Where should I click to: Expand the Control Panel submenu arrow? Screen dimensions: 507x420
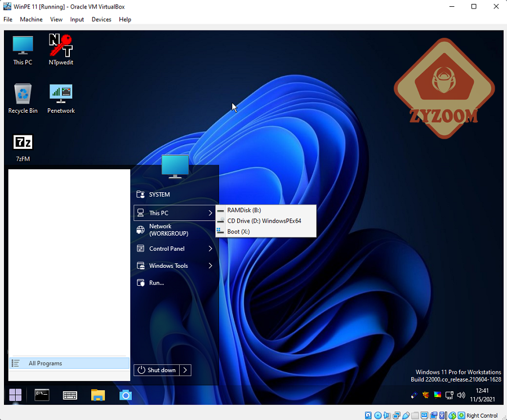(x=210, y=249)
